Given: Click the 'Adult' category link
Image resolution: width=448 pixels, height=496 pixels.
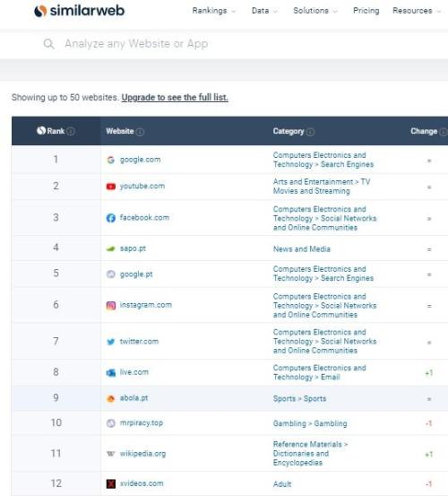Looking at the screenshot, I should click(x=282, y=484).
